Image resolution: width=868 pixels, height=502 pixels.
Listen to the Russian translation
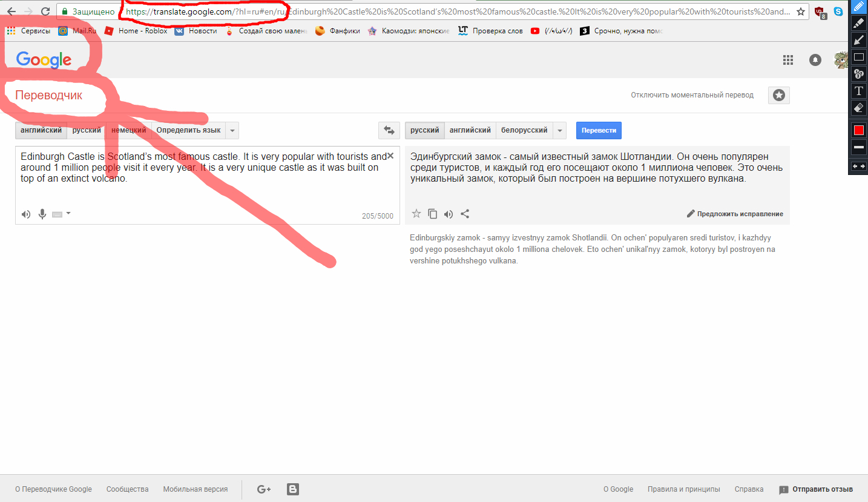pos(449,213)
